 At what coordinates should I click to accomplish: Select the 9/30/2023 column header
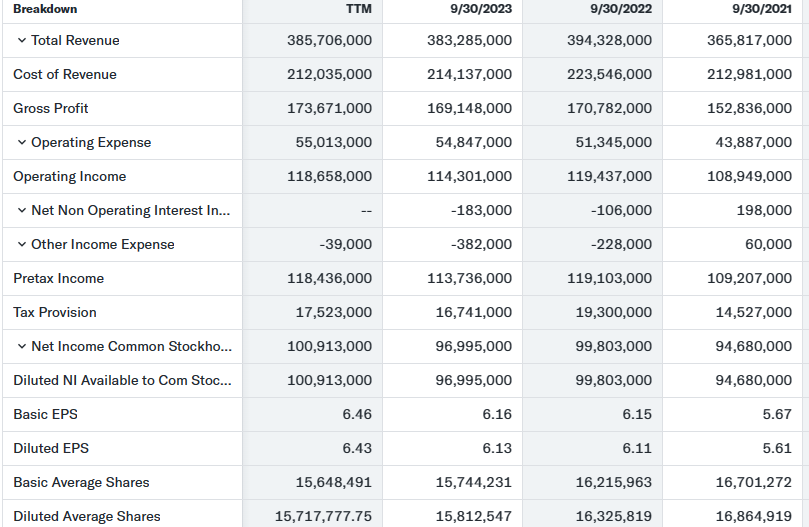point(481,9)
